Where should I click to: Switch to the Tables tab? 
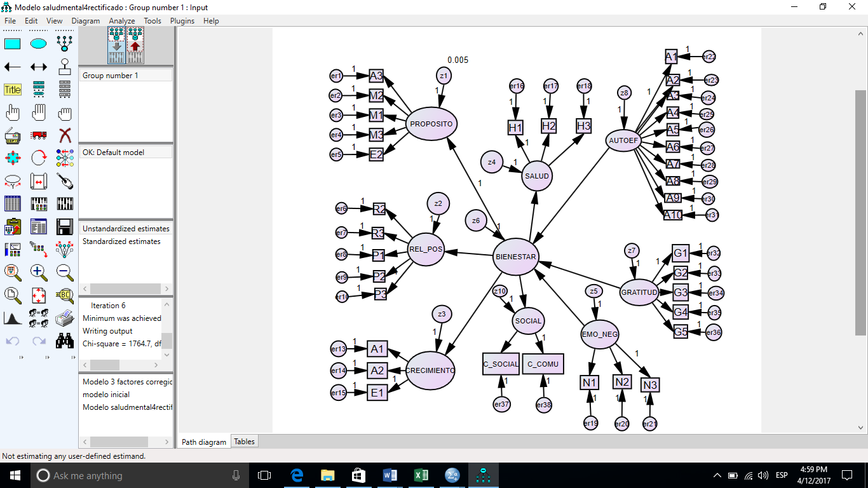point(244,442)
